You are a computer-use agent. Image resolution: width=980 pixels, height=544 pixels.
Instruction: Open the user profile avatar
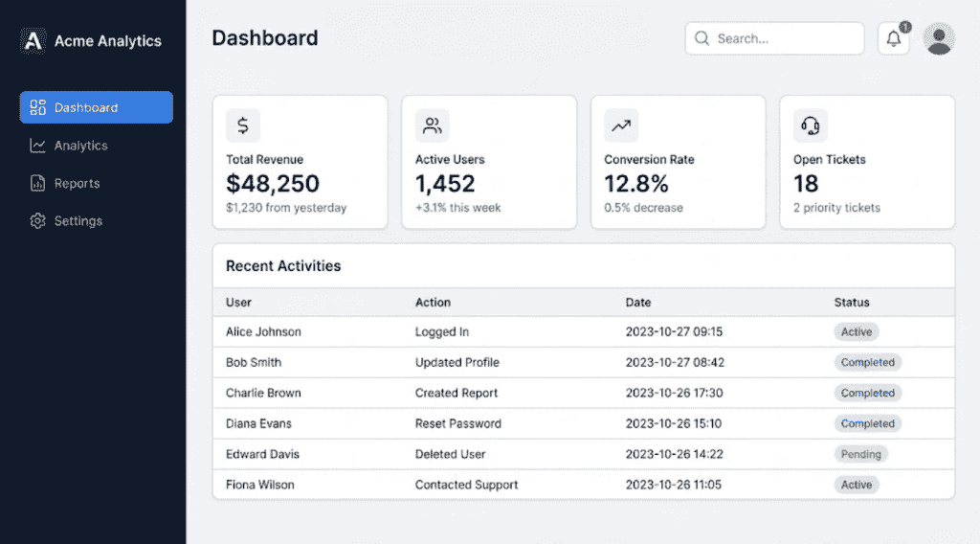point(939,38)
